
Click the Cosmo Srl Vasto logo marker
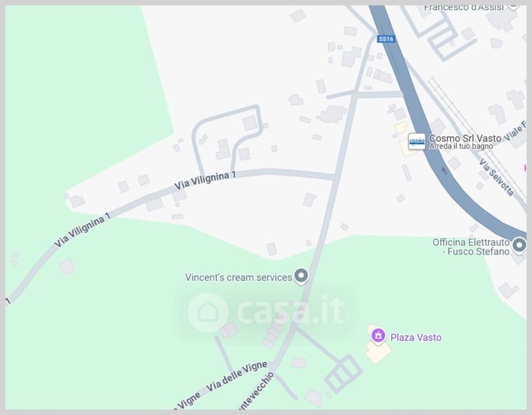click(x=417, y=141)
